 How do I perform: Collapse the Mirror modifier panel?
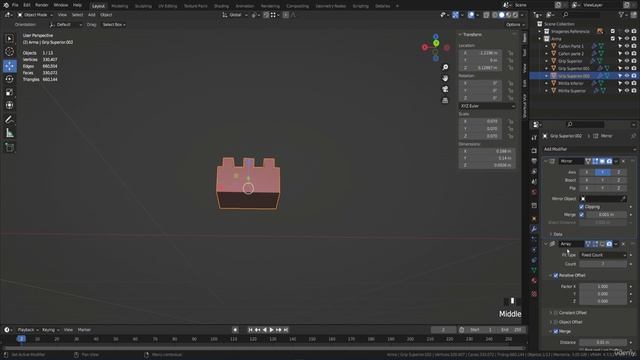click(546, 161)
